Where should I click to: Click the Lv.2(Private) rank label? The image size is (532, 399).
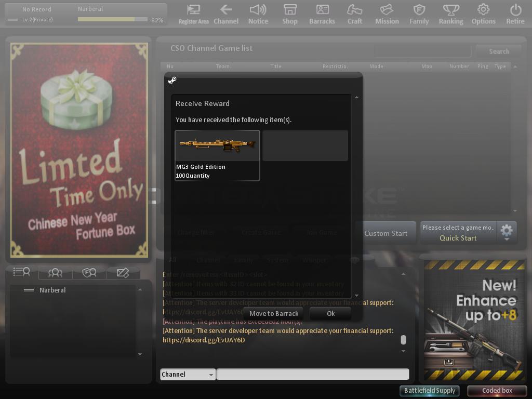click(37, 20)
